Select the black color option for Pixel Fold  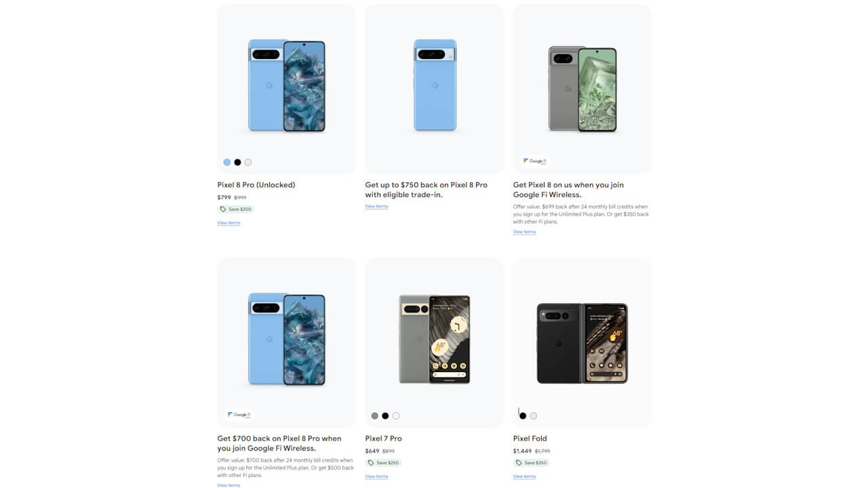pyautogui.click(x=522, y=415)
